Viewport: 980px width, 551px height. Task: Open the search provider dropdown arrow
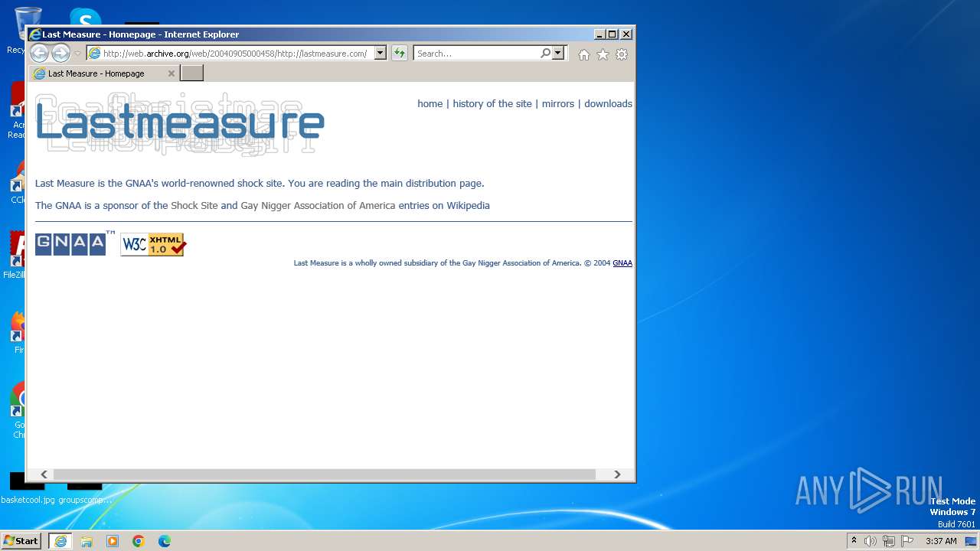click(x=558, y=54)
